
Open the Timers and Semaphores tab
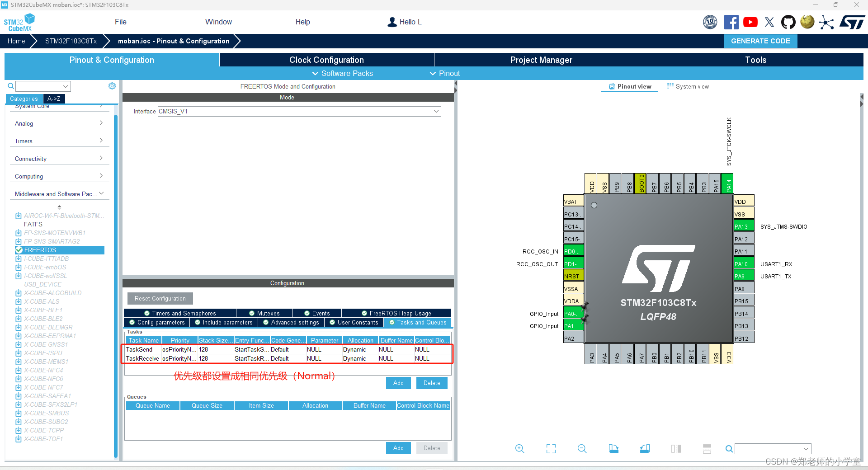click(x=180, y=313)
